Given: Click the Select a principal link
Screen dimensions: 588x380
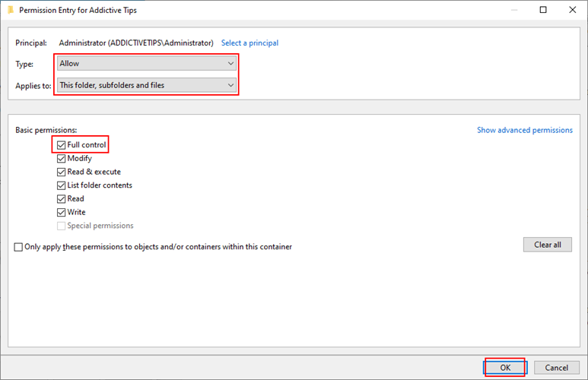Looking at the screenshot, I should tap(250, 43).
